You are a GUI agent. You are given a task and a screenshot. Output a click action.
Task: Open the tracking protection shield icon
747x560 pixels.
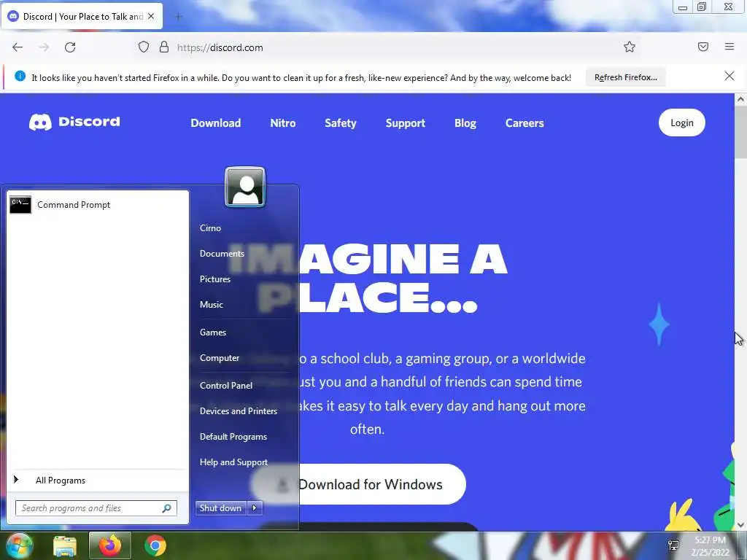tap(144, 47)
